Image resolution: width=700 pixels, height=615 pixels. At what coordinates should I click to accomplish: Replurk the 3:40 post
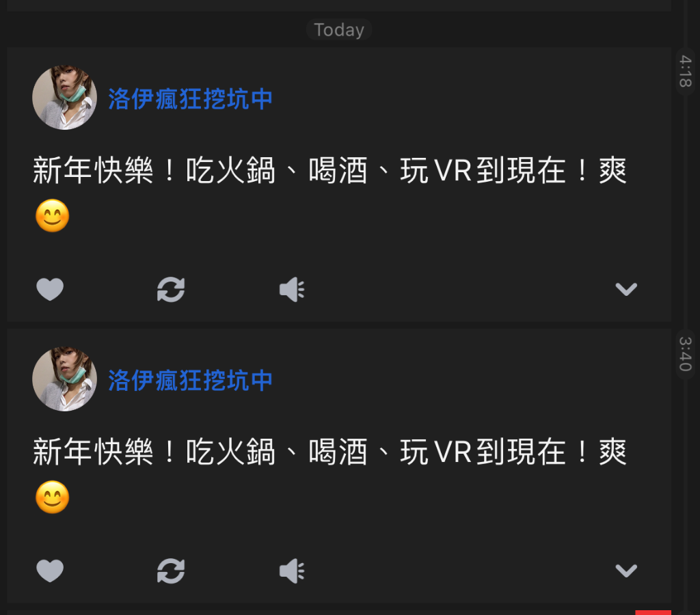coord(171,571)
